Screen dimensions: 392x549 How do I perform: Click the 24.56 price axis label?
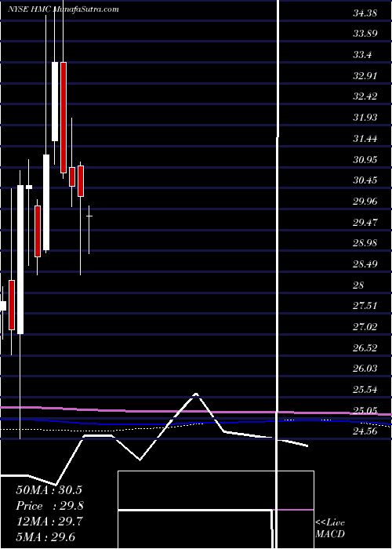tap(365, 431)
